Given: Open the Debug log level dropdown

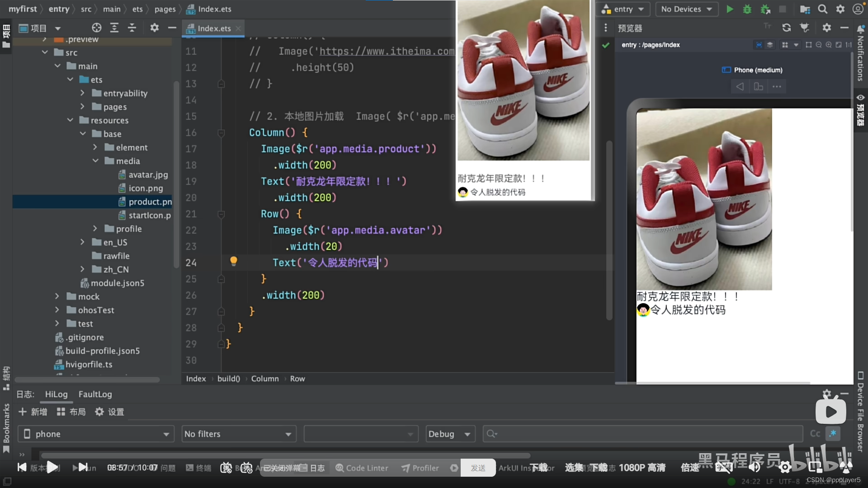Looking at the screenshot, I should [450, 434].
